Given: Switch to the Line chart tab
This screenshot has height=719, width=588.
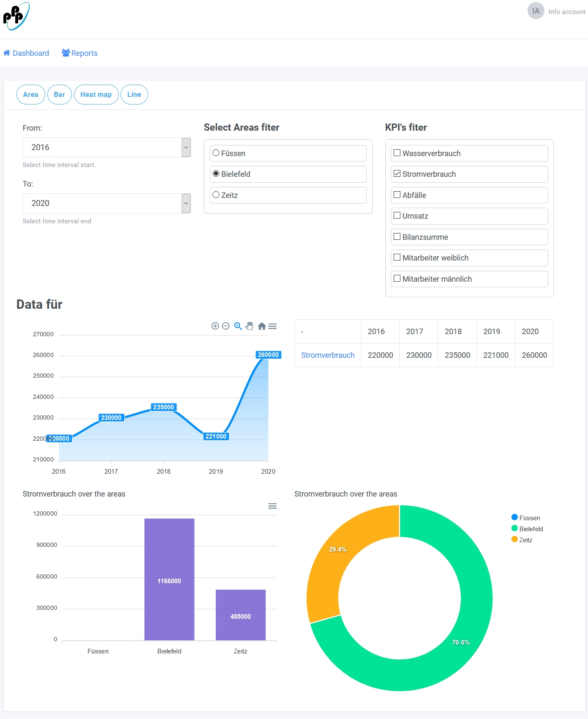Looking at the screenshot, I should click(134, 94).
